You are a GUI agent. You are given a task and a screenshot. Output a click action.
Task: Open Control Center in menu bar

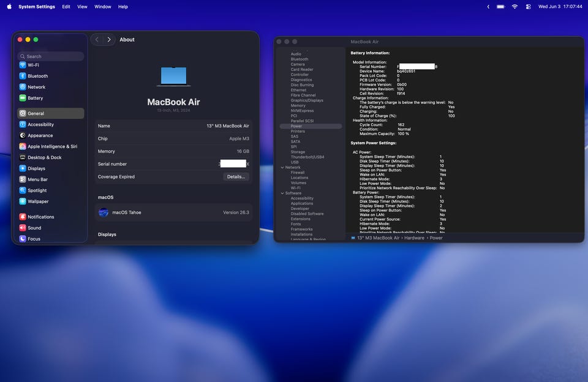528,6
